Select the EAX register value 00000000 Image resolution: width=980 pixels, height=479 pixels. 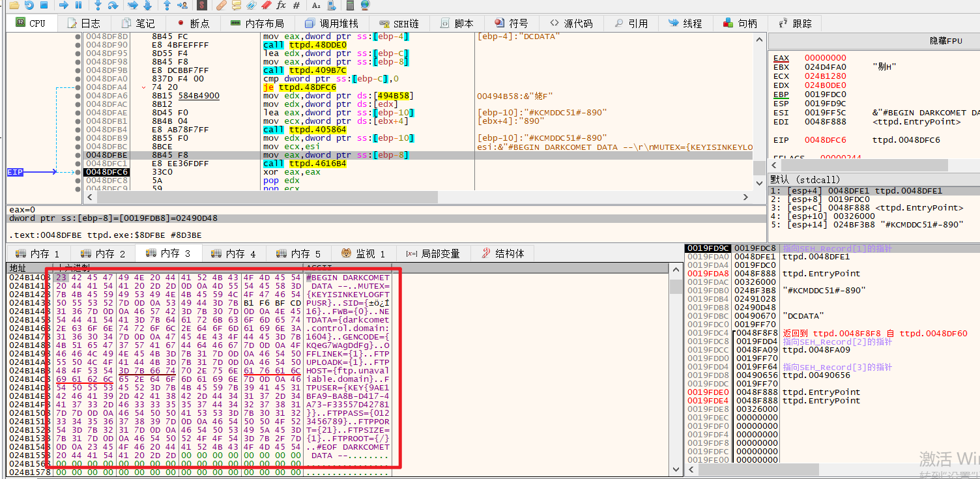(825, 58)
